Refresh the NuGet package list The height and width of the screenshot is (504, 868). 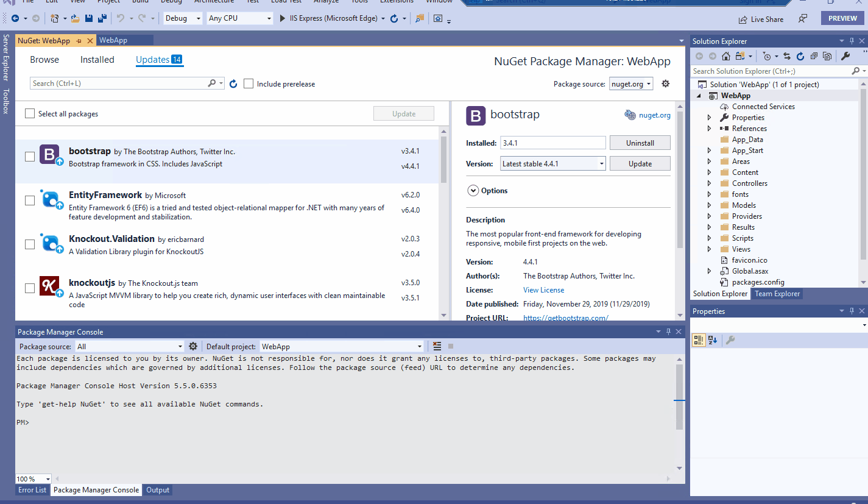click(233, 83)
